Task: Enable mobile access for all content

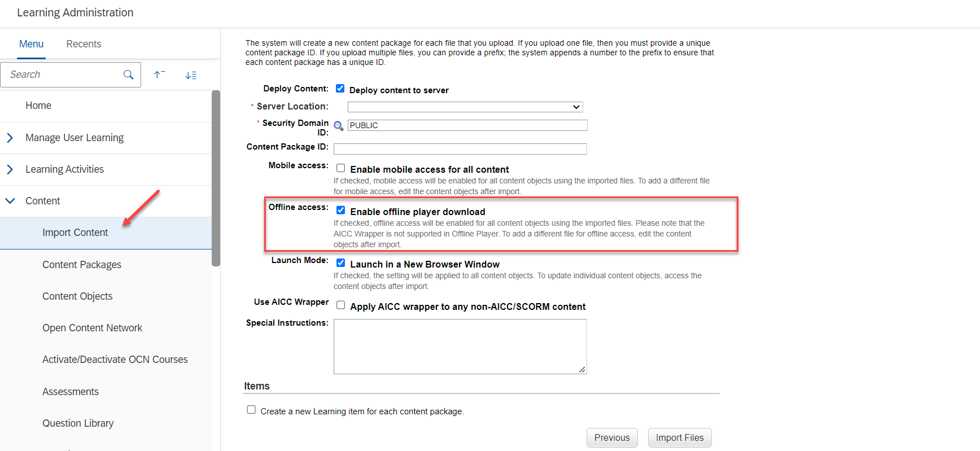Action: [x=340, y=168]
